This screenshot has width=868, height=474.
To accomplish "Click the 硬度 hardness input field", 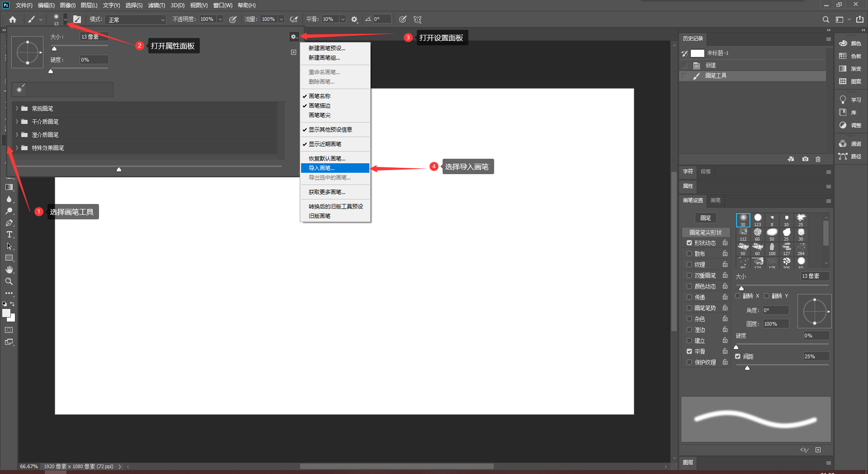I will 94,60.
